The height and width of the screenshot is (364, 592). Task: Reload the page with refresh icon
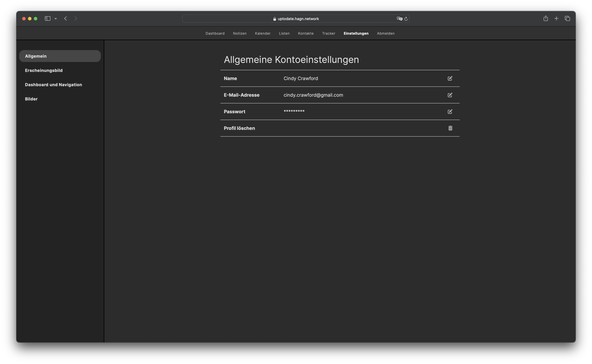[406, 18]
